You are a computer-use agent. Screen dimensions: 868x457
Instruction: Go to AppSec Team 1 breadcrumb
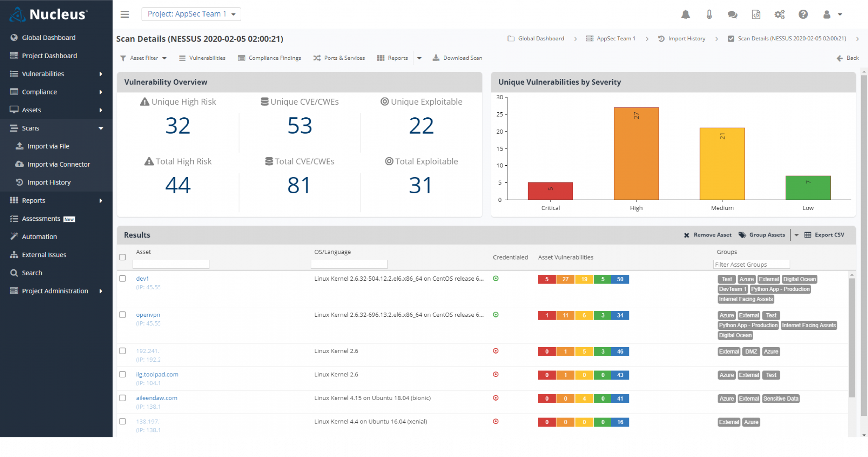coord(611,39)
